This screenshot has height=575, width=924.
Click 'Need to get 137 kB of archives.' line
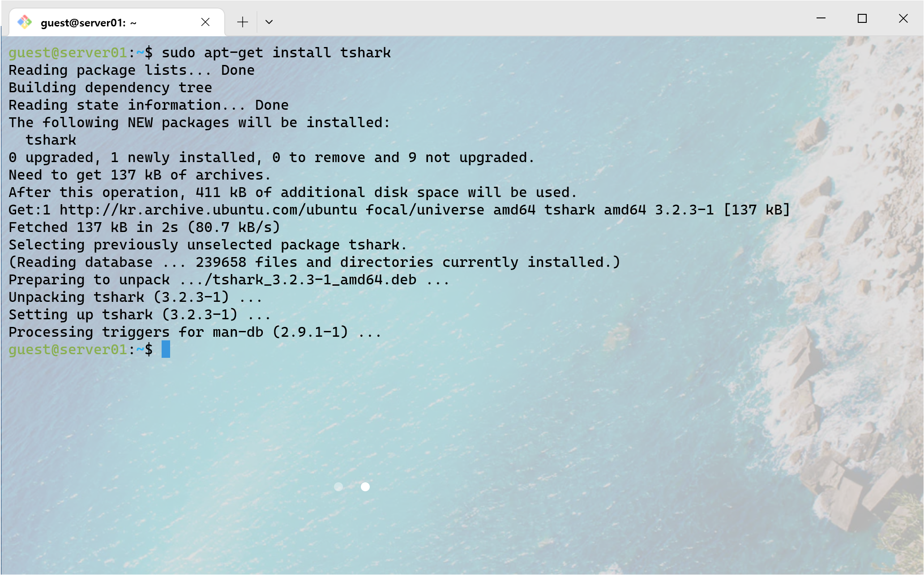point(140,175)
